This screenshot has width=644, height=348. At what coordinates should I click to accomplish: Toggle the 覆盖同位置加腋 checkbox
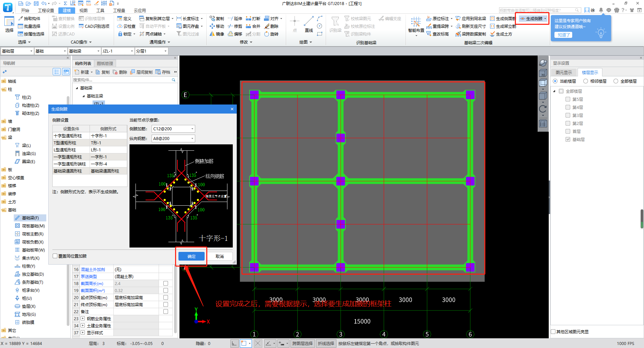[x=55, y=256]
